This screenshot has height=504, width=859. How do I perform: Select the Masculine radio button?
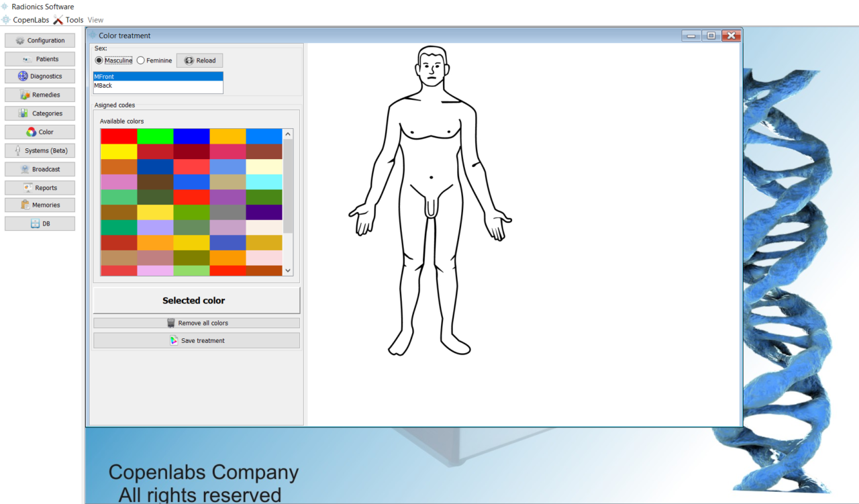[x=99, y=60]
